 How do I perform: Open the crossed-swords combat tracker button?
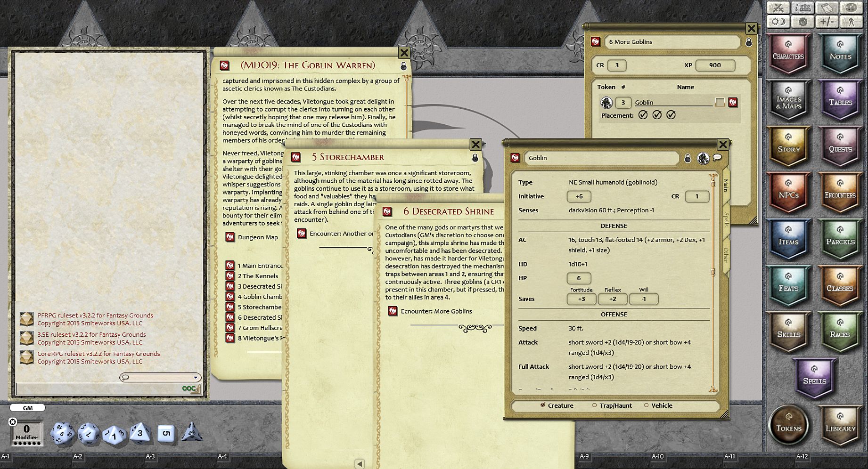point(778,8)
